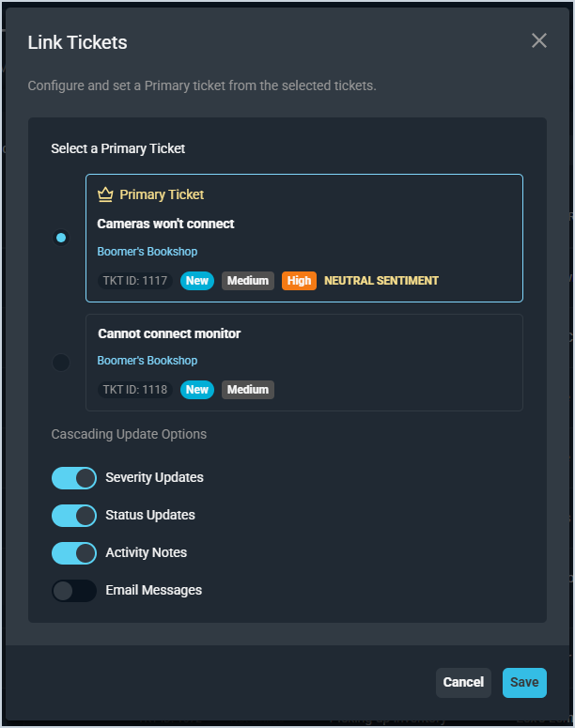The width and height of the screenshot is (575, 728).
Task: Turn off Status Updates toggle
Action: point(74,516)
